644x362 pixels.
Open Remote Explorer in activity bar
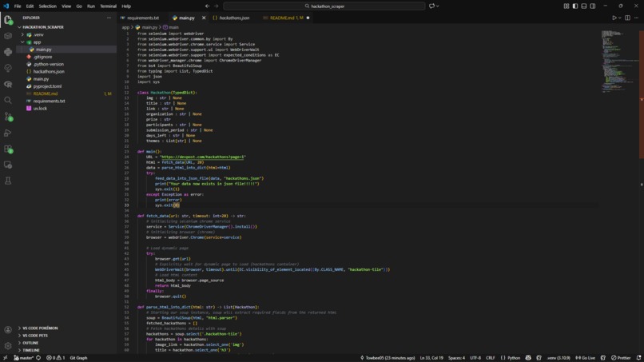point(8,165)
